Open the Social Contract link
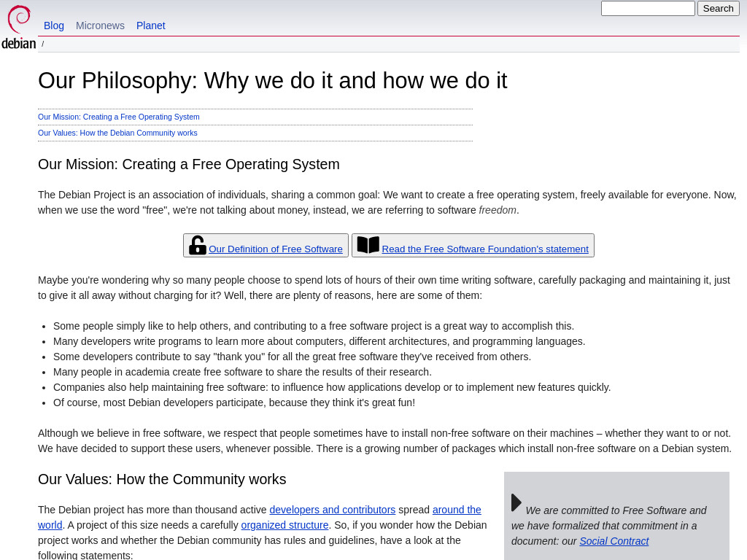747x560 pixels. point(614,541)
